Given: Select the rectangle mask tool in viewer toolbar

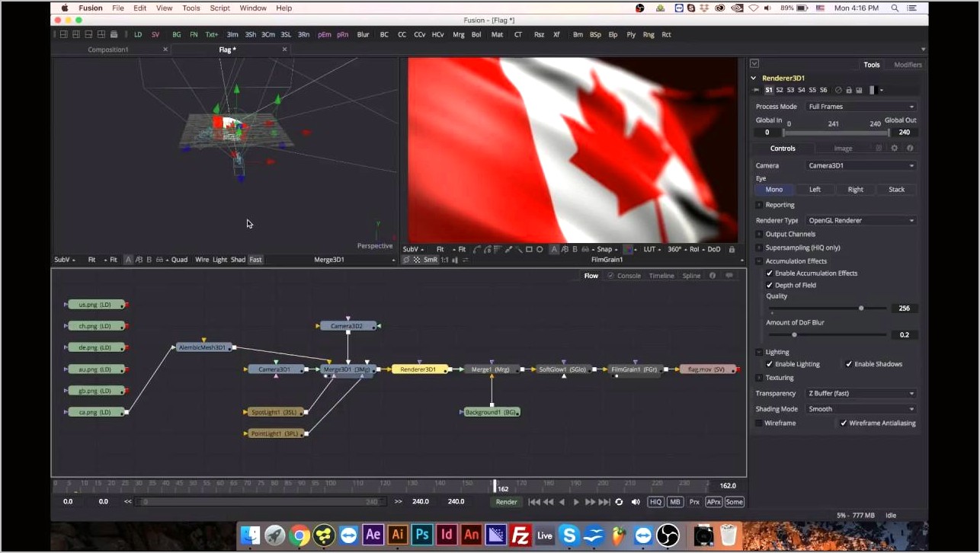Looking at the screenshot, I should click(529, 249).
